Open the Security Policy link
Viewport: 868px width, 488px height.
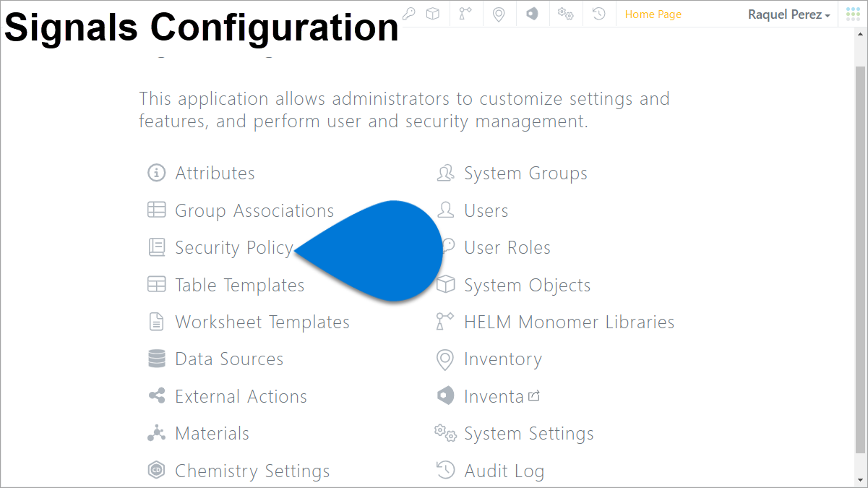click(x=234, y=248)
